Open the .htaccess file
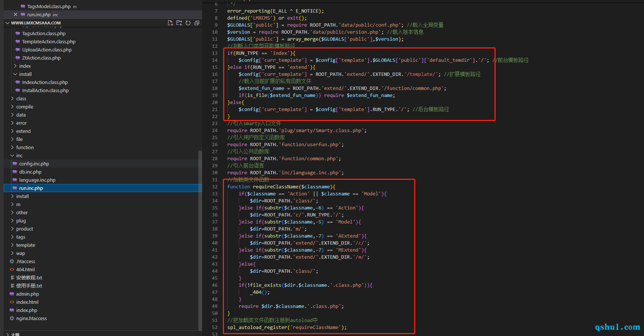The height and width of the screenshot is (336, 644). [26, 261]
